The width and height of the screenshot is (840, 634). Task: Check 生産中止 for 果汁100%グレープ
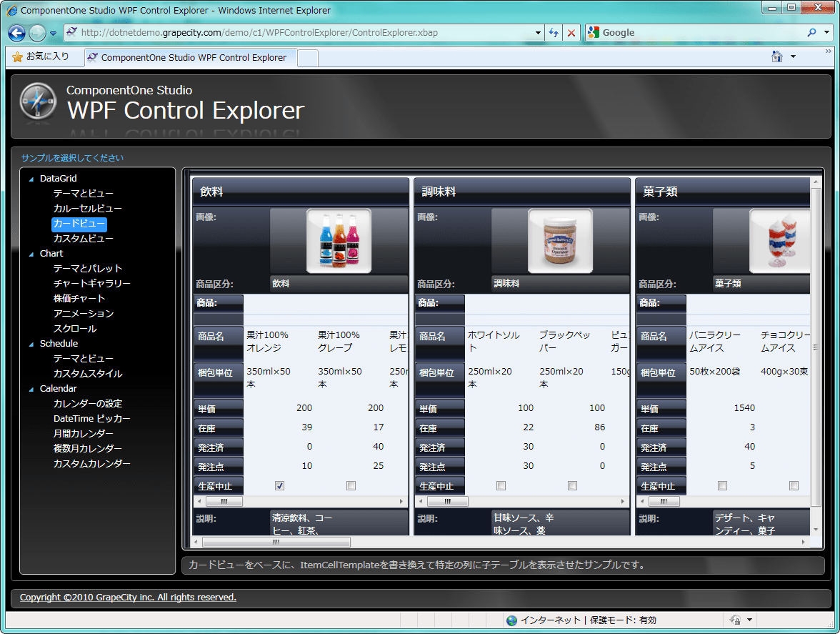351,485
